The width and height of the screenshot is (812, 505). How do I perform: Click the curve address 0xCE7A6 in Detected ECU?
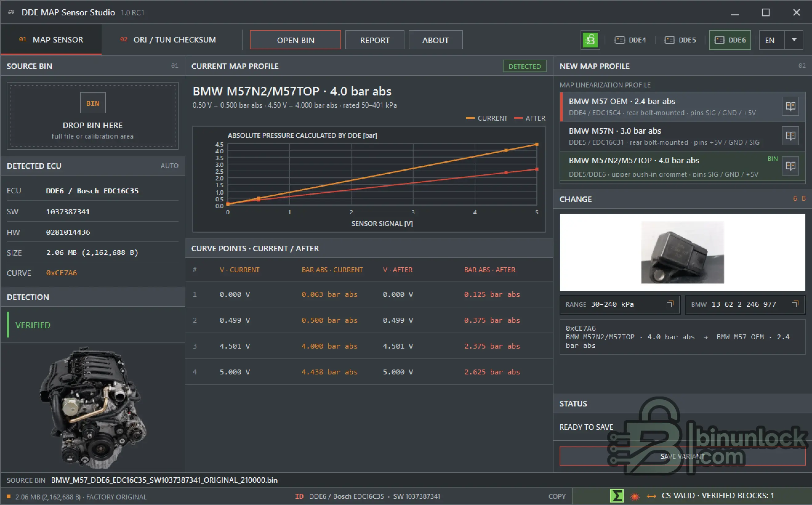pyautogui.click(x=62, y=273)
